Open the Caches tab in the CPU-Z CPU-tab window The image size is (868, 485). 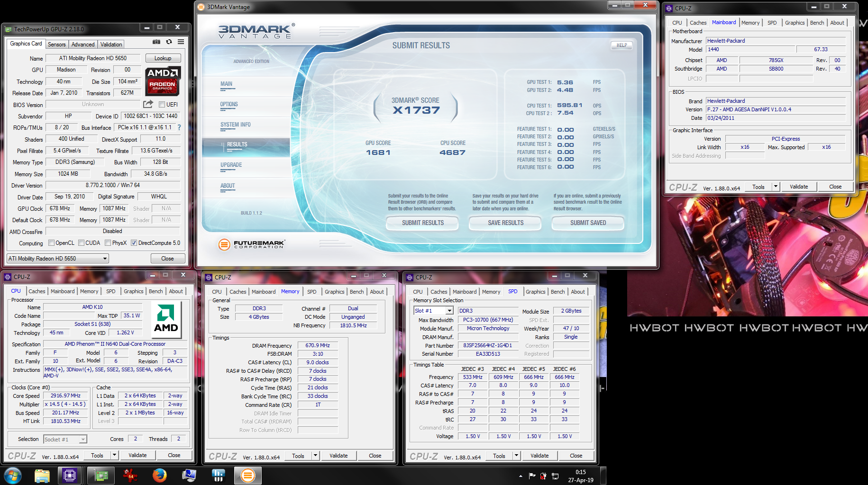tap(37, 291)
